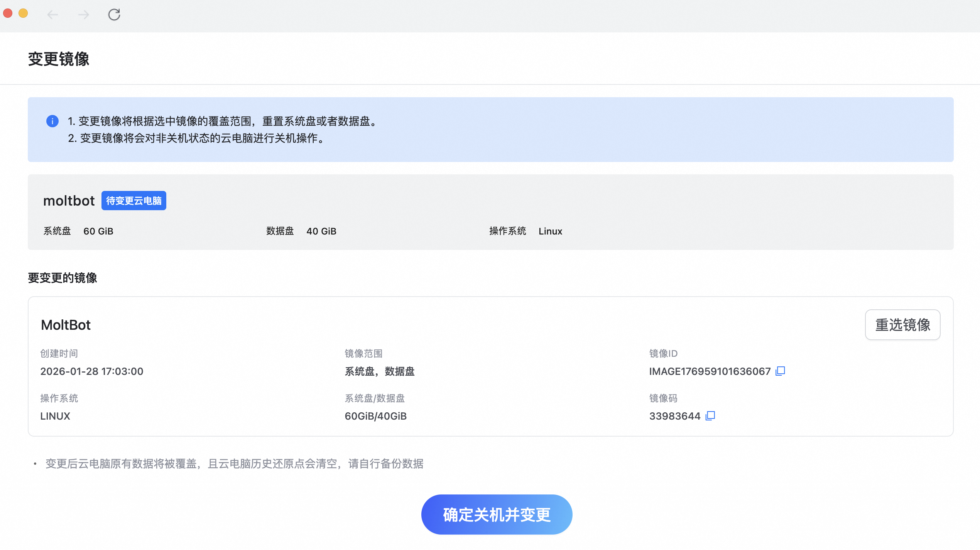Select the moltbot cloud computer name
This screenshot has width=980, height=550.
coord(69,201)
